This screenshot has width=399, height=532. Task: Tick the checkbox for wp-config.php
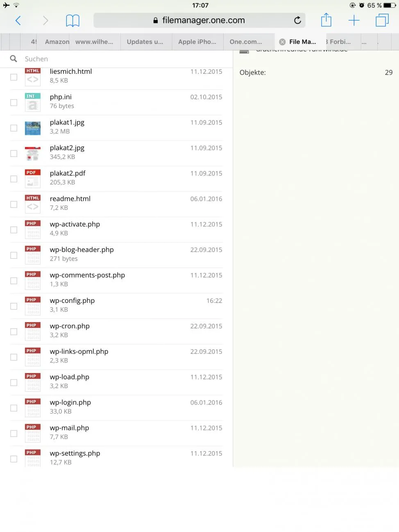(14, 306)
